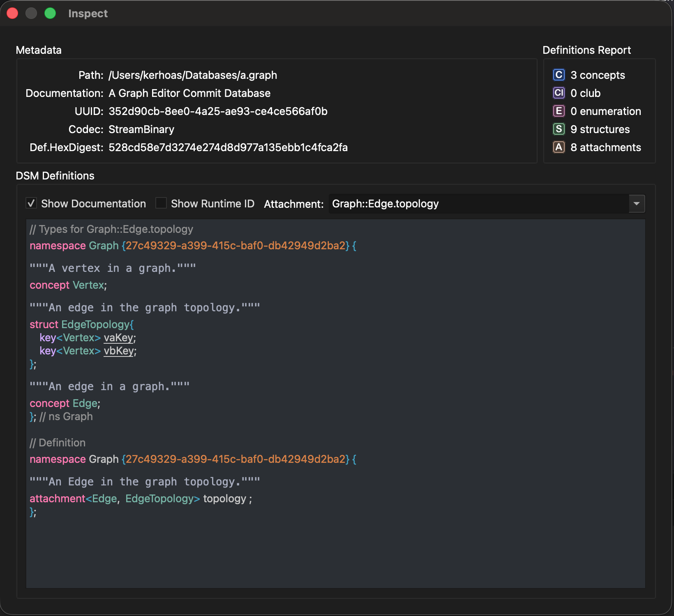
Task: Close the Inspect window
Action: 12,14
